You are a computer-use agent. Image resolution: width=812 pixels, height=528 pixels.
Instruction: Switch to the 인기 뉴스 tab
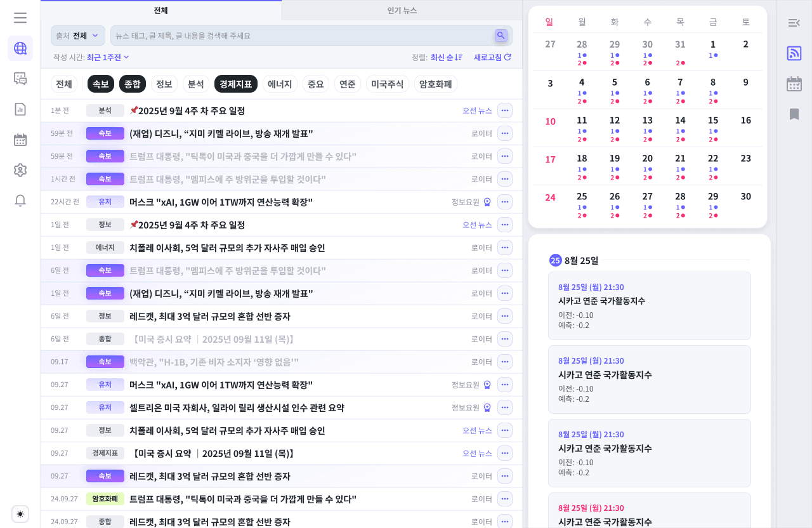pyautogui.click(x=402, y=10)
